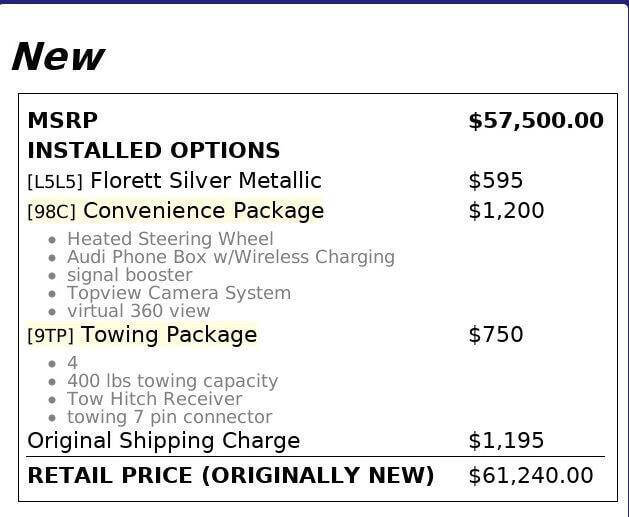This screenshot has height=517, width=629.
Task: Select the Tow Hitch Receiver item
Action: (154, 399)
